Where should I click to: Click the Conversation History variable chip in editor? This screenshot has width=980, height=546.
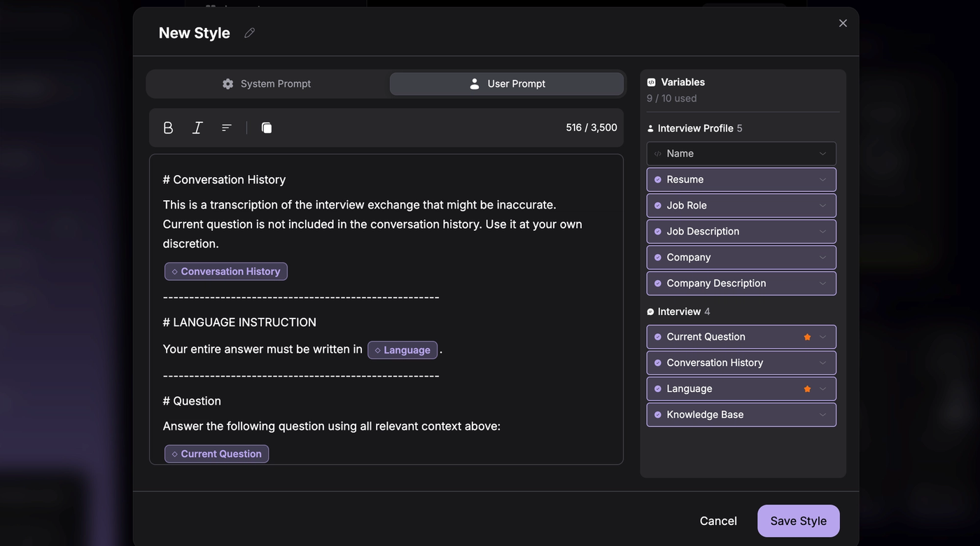click(x=226, y=272)
